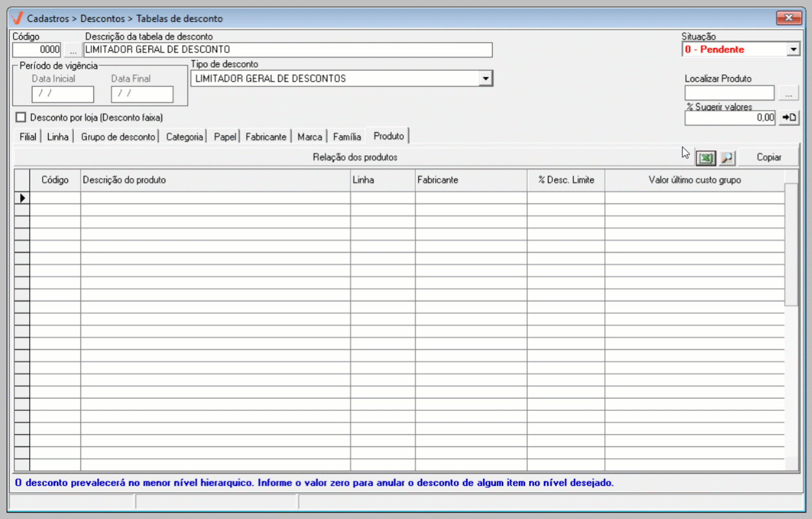Open the Código lookup ellipsis button

(73, 50)
